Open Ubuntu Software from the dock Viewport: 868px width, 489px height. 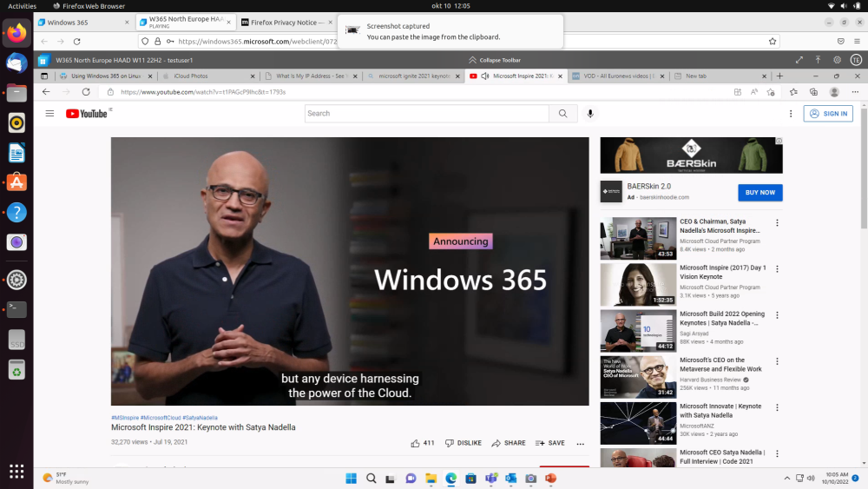click(16, 182)
